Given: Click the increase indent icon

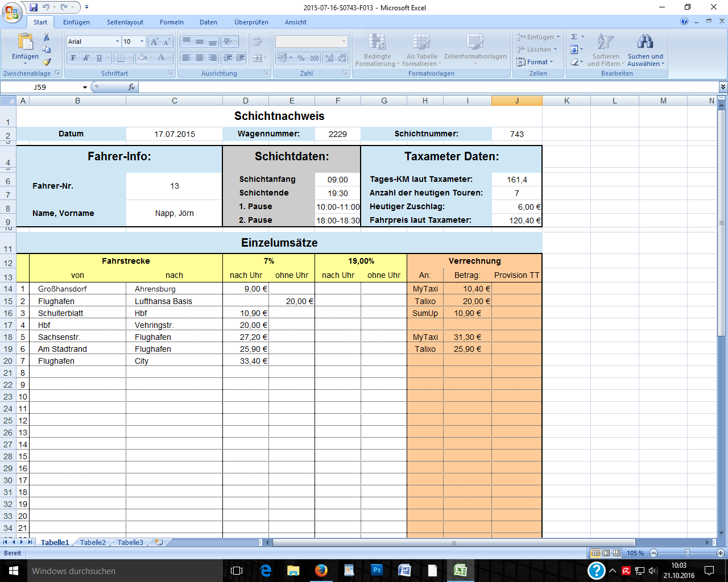Looking at the screenshot, I should (x=240, y=58).
